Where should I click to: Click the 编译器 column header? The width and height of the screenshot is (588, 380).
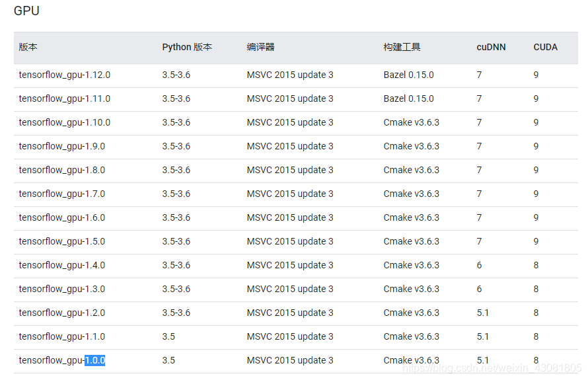click(x=260, y=47)
